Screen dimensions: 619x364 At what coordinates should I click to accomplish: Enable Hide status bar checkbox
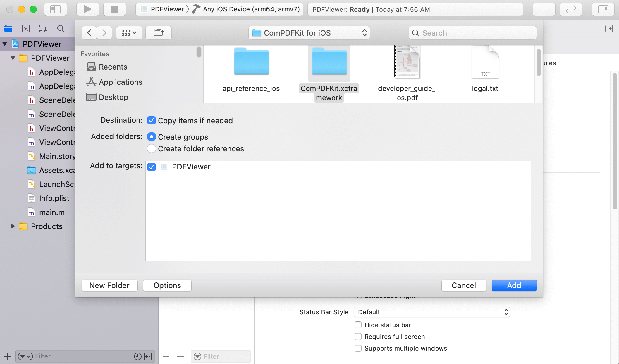point(358,325)
